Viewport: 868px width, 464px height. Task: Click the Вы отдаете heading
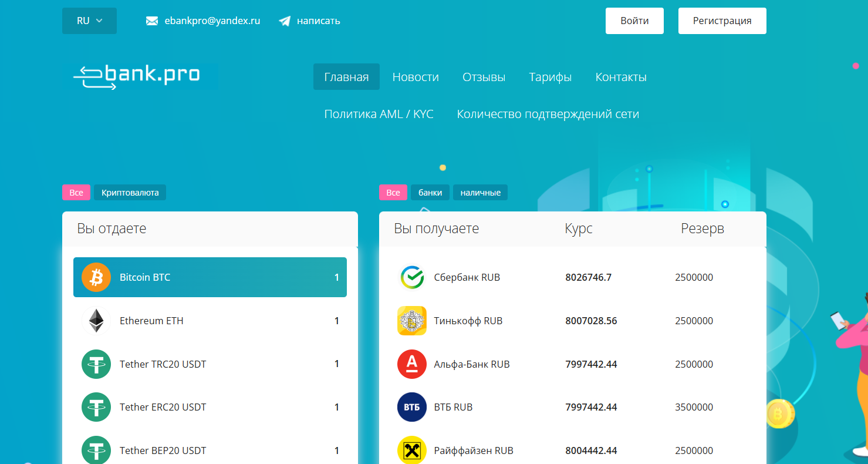click(112, 228)
